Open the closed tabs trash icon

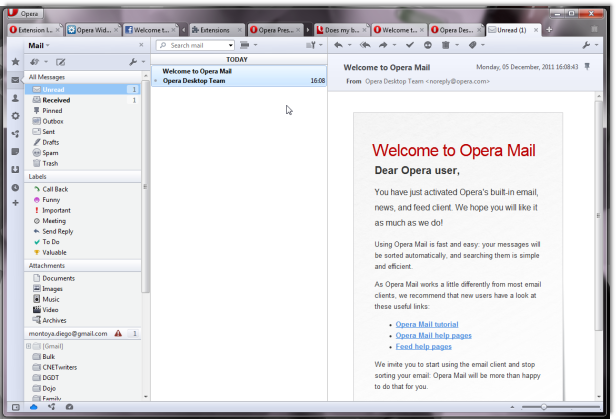(x=594, y=29)
